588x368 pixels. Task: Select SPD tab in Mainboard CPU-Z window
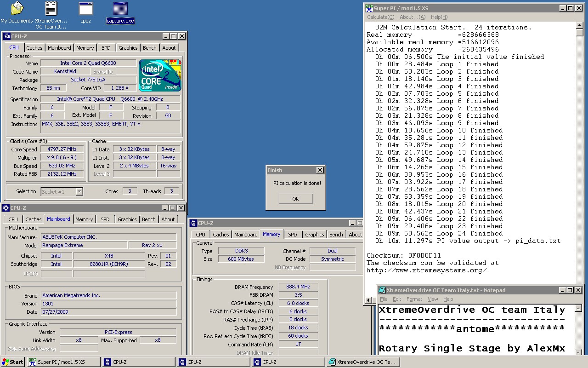point(105,219)
